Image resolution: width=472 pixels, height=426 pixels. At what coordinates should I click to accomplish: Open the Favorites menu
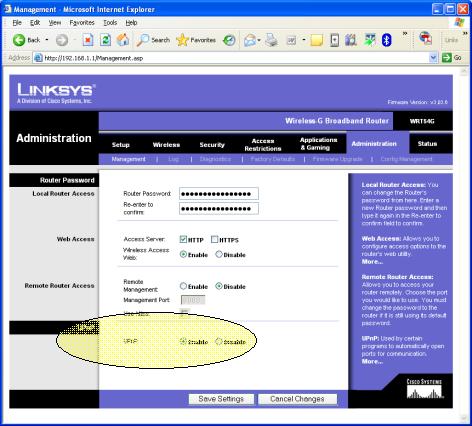point(82,23)
